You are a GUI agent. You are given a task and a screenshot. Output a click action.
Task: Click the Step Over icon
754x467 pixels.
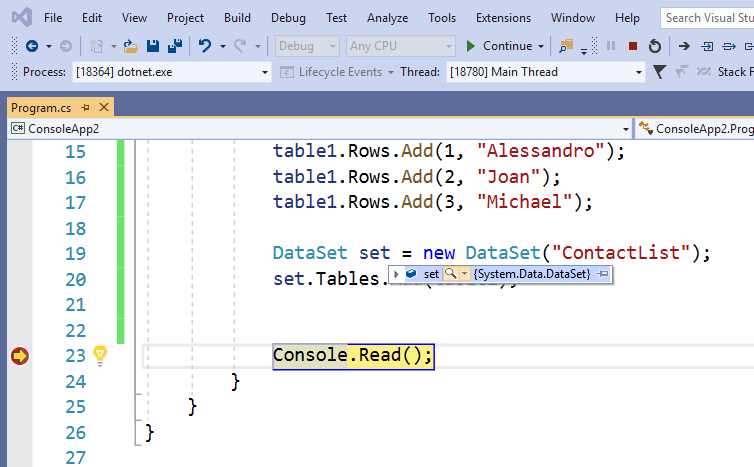[729, 46]
